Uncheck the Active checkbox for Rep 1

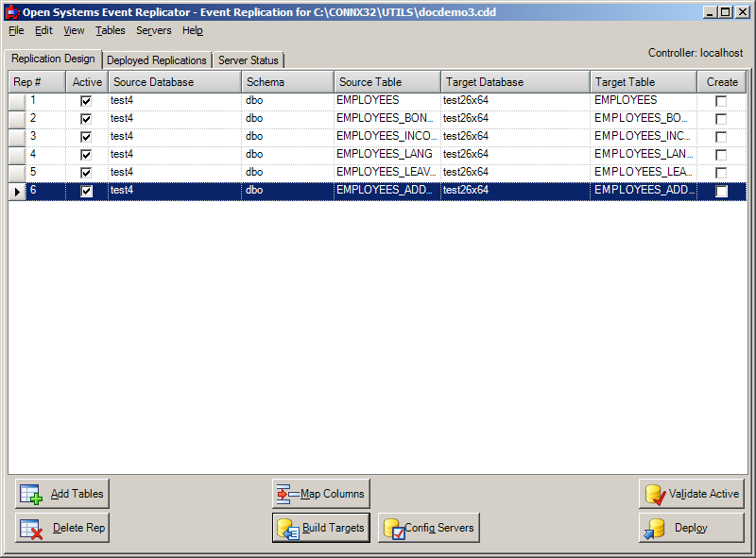[86, 99]
